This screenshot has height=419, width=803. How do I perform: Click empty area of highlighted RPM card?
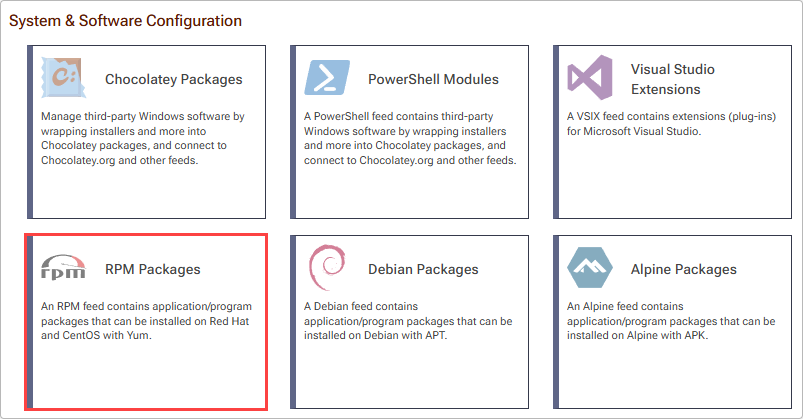click(149, 376)
